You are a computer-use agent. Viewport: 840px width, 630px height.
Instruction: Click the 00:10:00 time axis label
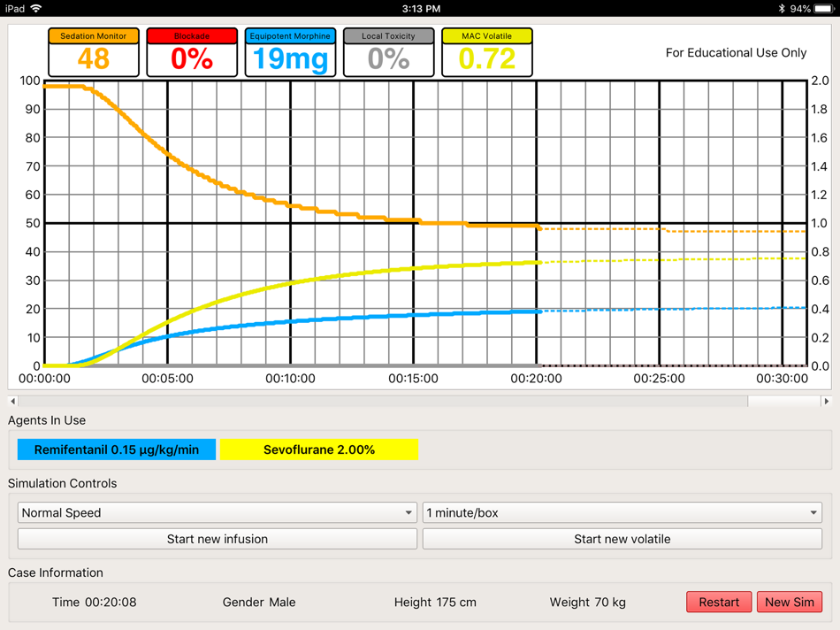pyautogui.click(x=290, y=379)
